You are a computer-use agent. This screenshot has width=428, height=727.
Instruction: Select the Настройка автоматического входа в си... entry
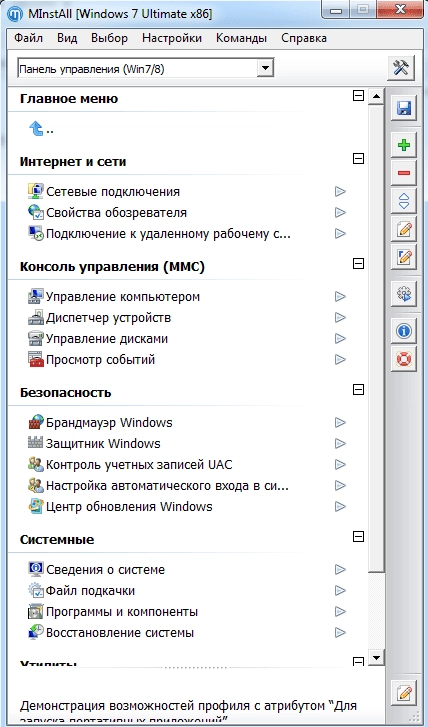click(167, 485)
